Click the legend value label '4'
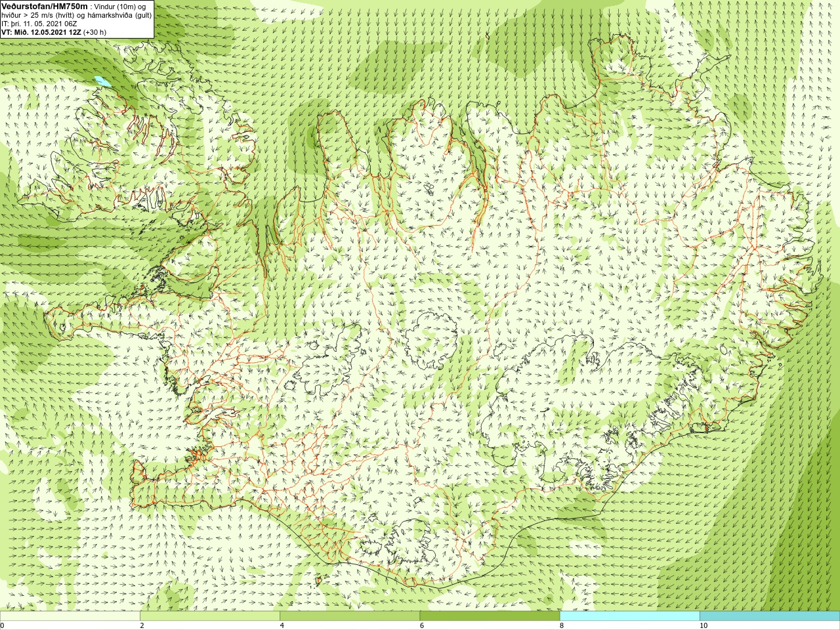The image size is (840, 630). (282, 625)
